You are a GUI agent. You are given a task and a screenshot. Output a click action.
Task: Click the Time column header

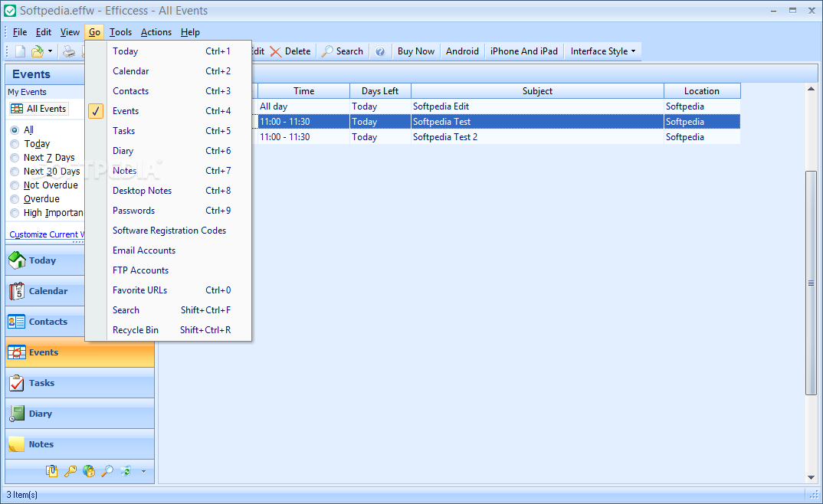pos(304,90)
